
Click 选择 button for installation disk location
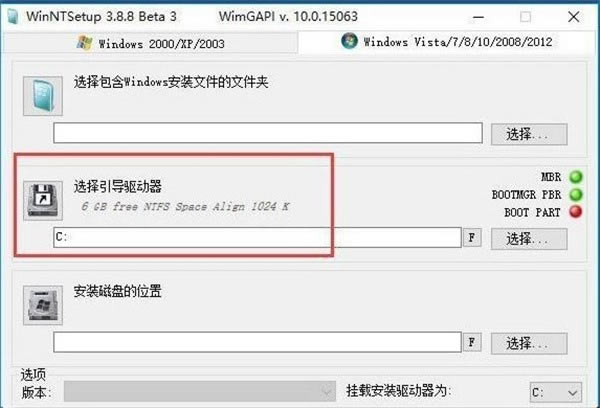[529, 344]
